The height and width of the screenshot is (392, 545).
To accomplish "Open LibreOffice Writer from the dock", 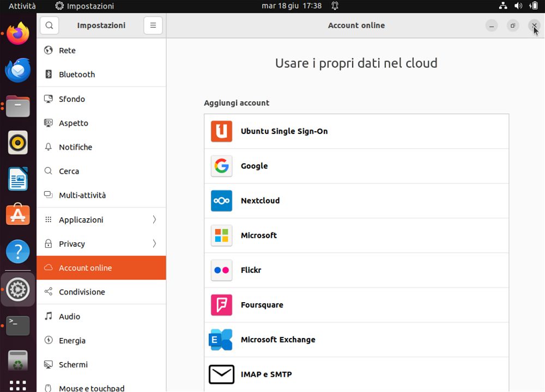I will pyautogui.click(x=18, y=179).
